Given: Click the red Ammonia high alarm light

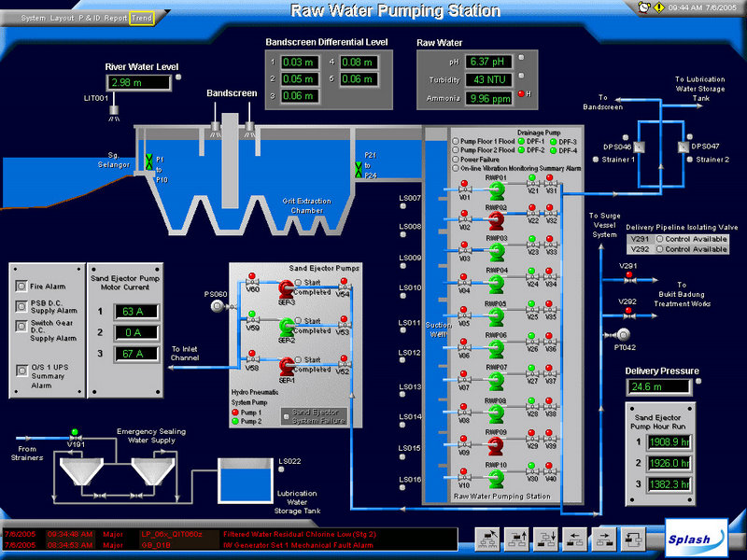Looking at the screenshot, I should click(521, 94).
